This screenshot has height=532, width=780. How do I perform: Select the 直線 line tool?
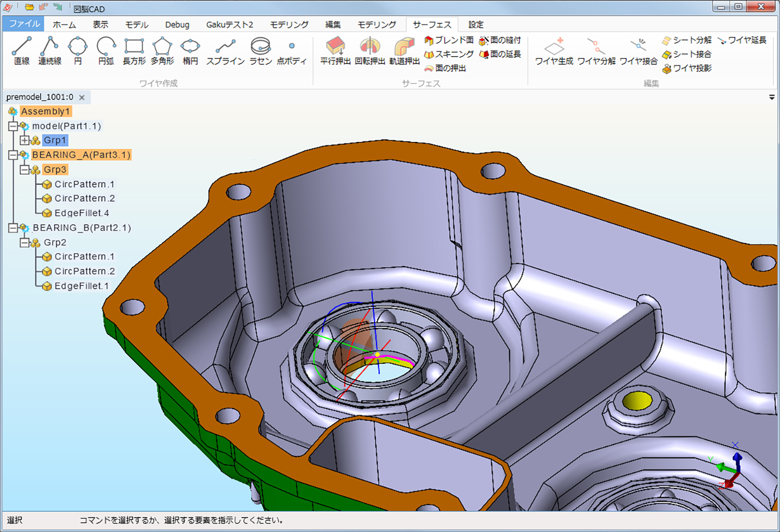point(22,50)
